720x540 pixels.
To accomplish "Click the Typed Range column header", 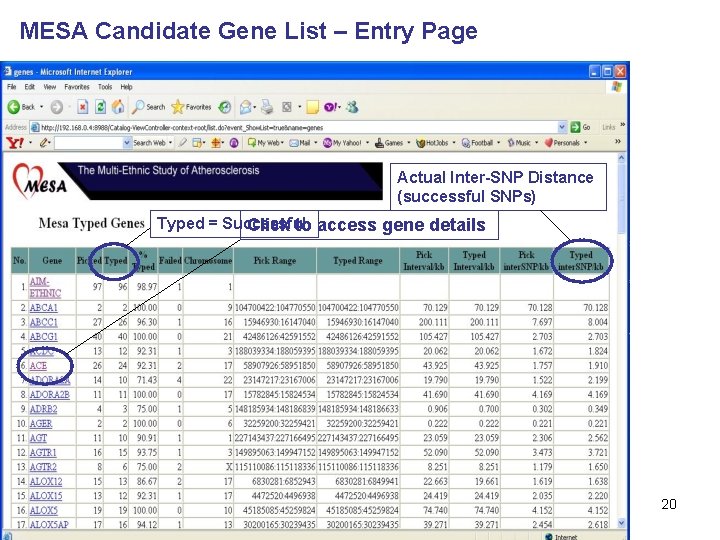I will (x=358, y=260).
